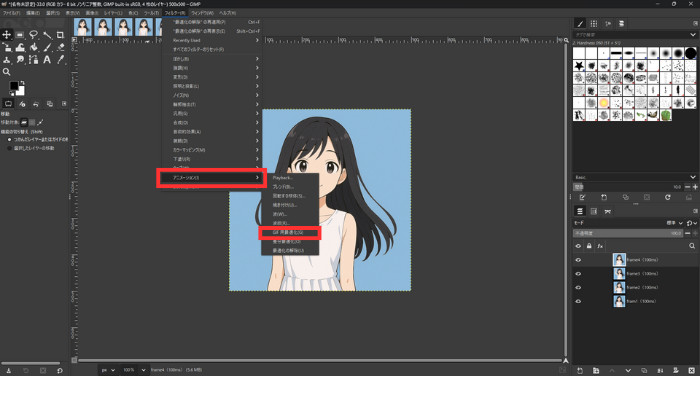The image size is (700, 400).
Task: Select the frame2 layer row
Action: pos(635,288)
